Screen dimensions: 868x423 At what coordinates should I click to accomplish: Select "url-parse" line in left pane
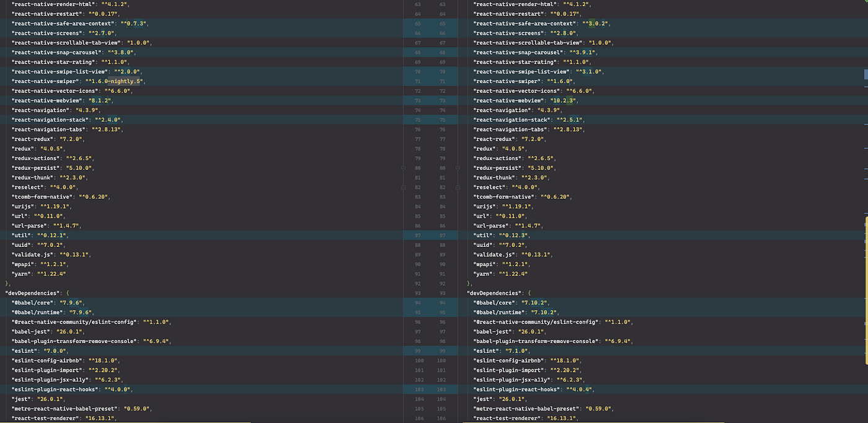[x=46, y=226]
